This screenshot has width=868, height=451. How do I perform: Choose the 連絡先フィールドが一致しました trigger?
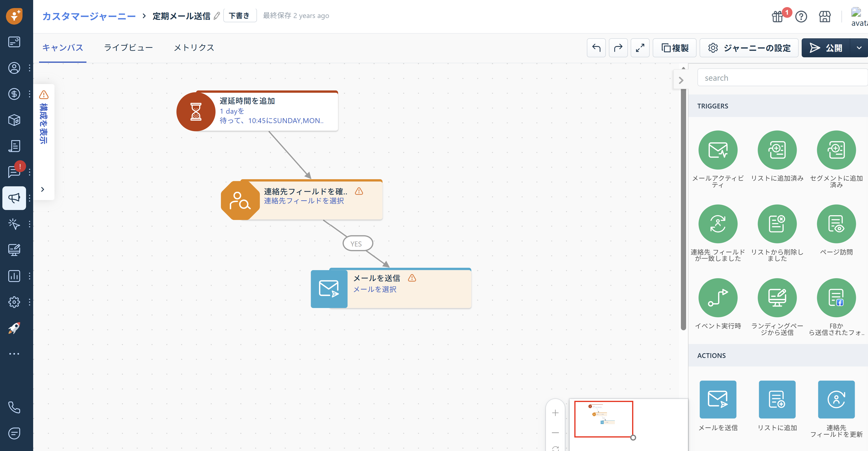coord(718,224)
